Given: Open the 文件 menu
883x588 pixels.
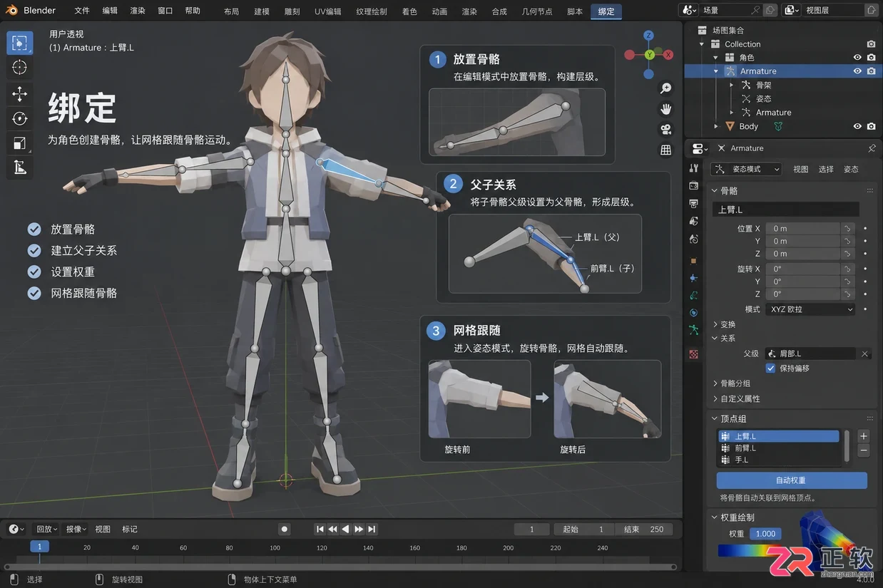Looking at the screenshot, I should 82,11.
